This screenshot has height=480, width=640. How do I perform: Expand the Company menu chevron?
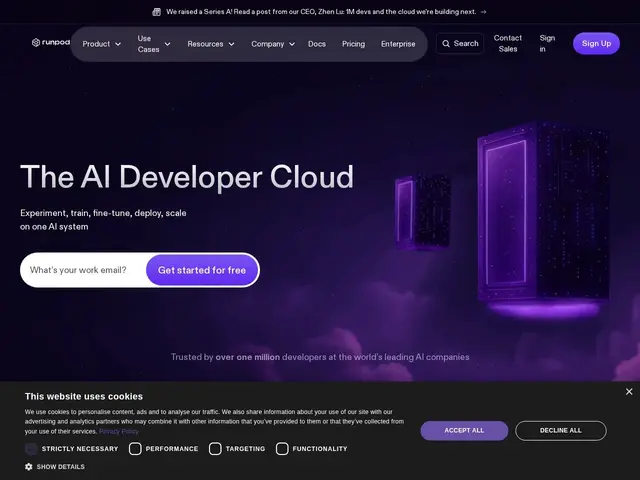(292, 44)
